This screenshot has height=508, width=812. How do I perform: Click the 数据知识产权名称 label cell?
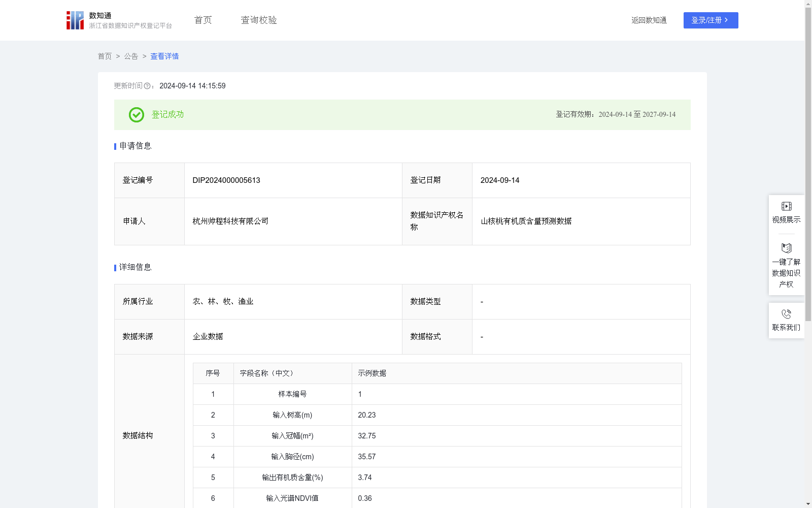pyautogui.click(x=437, y=221)
